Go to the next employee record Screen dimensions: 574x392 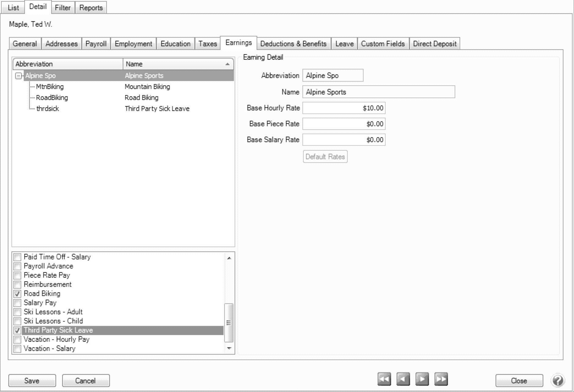422,379
